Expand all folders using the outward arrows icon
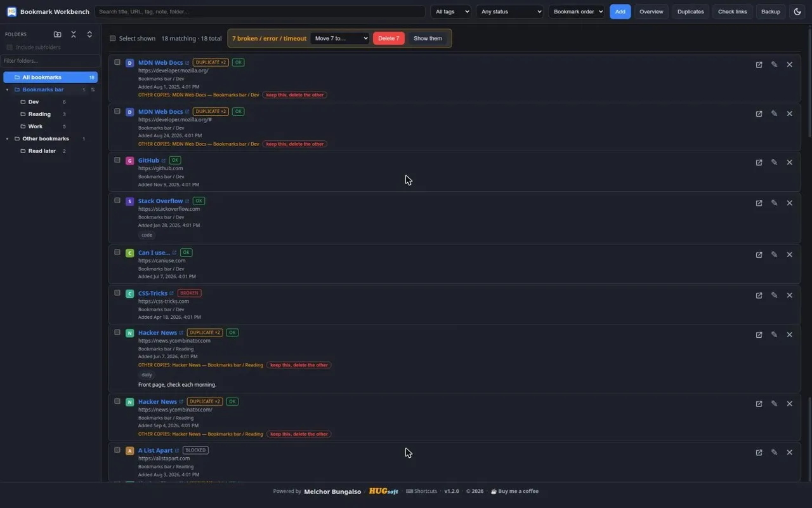Screen dimensions: 812x508 tap(89, 34)
